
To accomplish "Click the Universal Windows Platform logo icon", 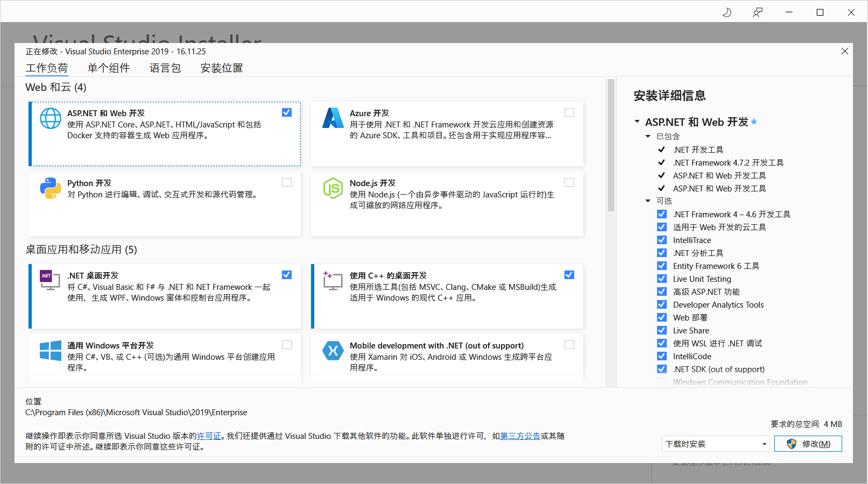I will tap(51, 351).
